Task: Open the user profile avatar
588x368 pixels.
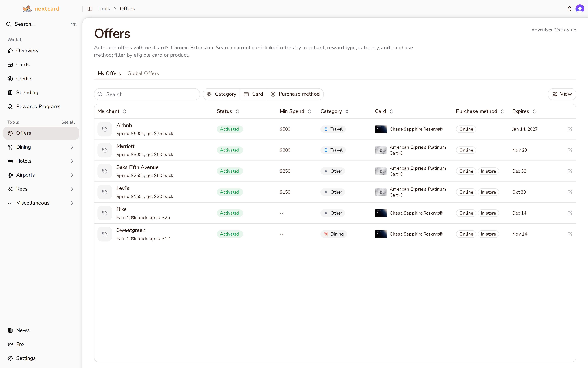Action: pos(580,9)
